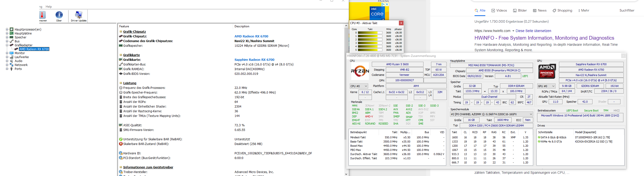Expand the Speicher tree node
This screenshot has width=644, height=176.
pos(7,37)
